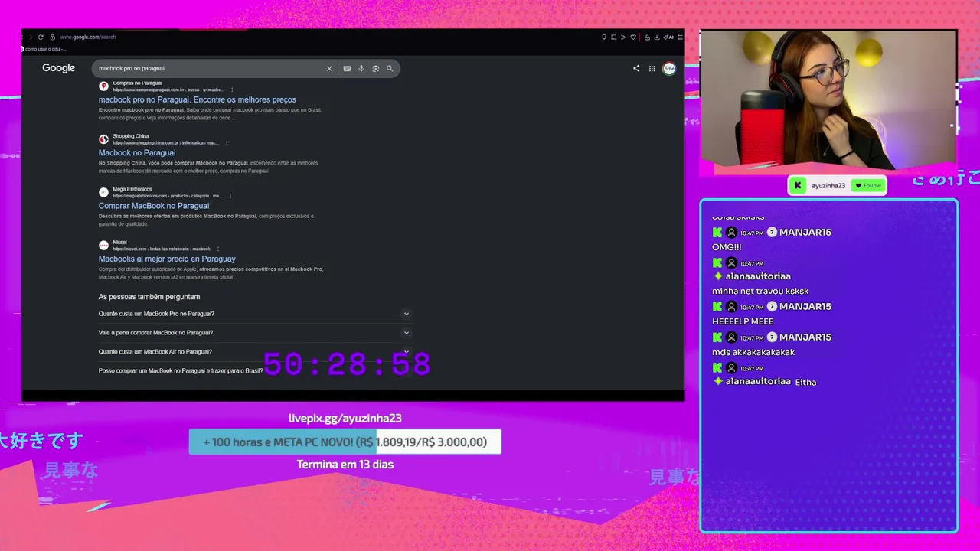Click the 'Posso comprar um MacBook no Paraguai' question
The width and height of the screenshot is (980, 551).
pyautogui.click(x=181, y=371)
